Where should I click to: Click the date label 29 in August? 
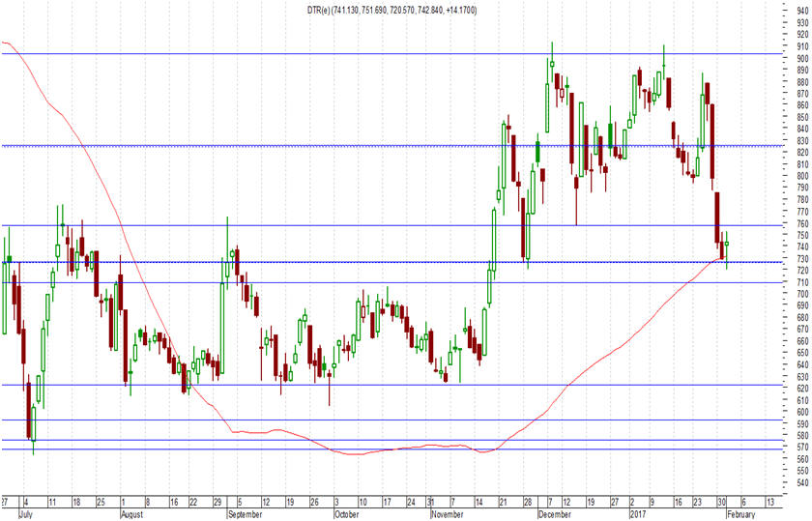(x=217, y=502)
